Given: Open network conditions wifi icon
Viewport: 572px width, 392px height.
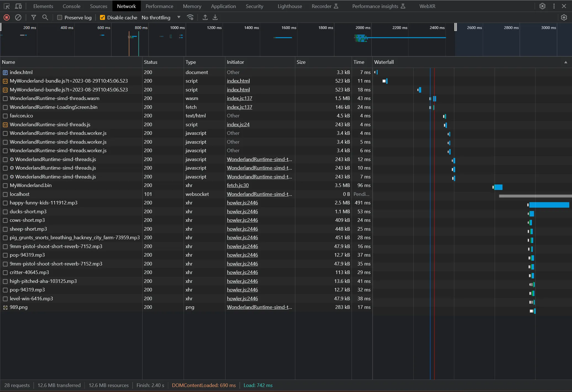Looking at the screenshot, I should [x=190, y=17].
